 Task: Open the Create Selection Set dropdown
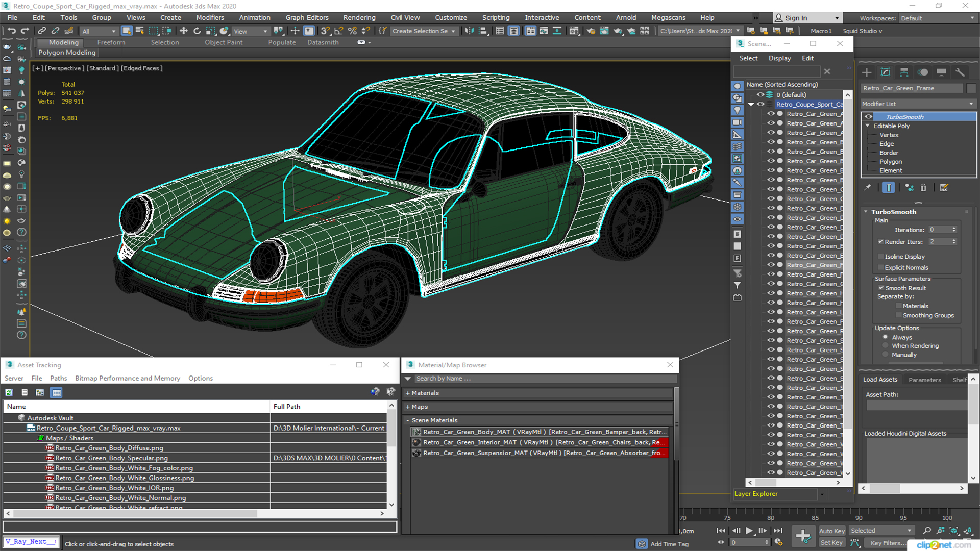(423, 31)
